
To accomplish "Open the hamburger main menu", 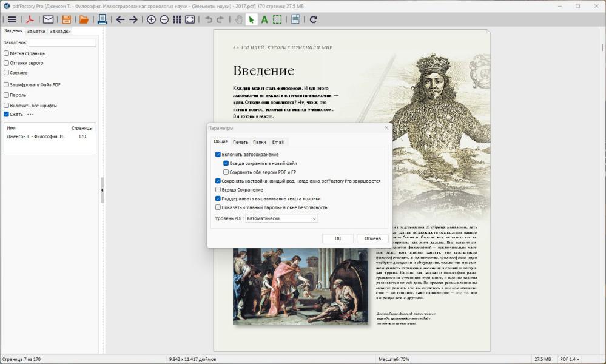I will pyautogui.click(x=12, y=19).
